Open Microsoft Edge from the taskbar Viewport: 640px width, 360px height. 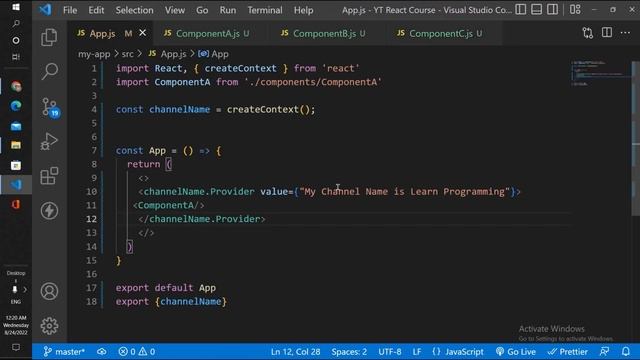click(x=16, y=106)
